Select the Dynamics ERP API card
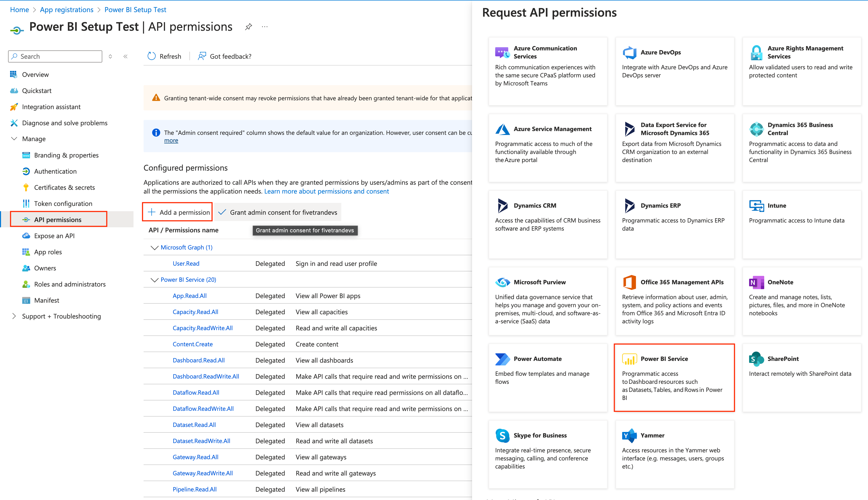868x500 pixels. pos(675,225)
